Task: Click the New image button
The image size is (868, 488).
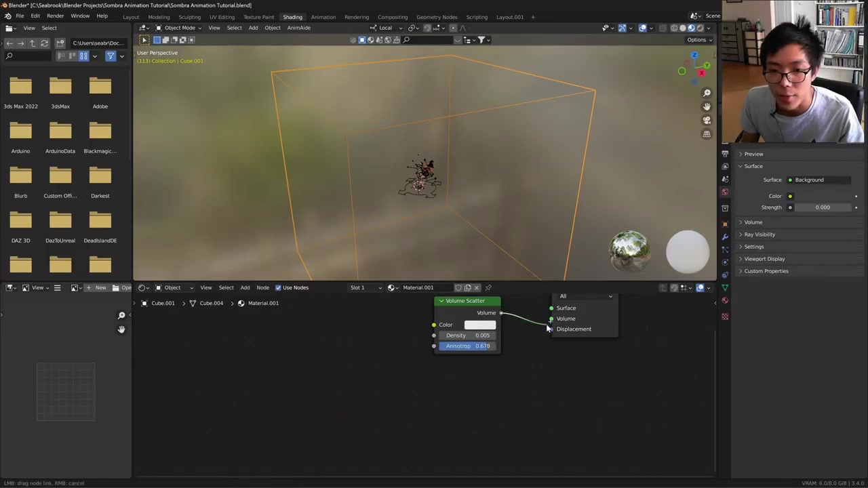Action: (x=96, y=287)
